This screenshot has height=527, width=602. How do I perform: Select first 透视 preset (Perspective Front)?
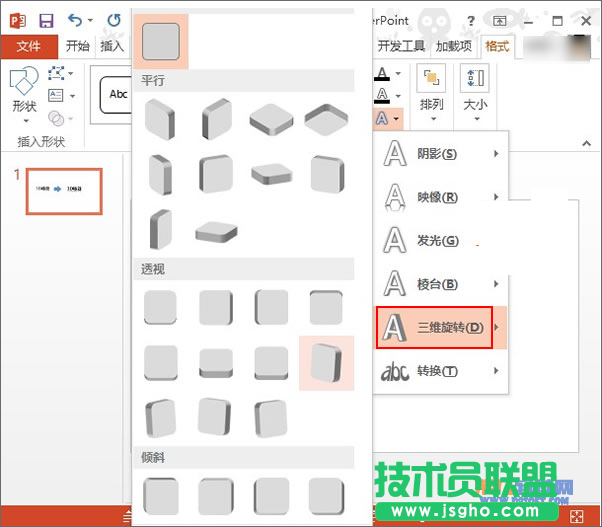161,307
